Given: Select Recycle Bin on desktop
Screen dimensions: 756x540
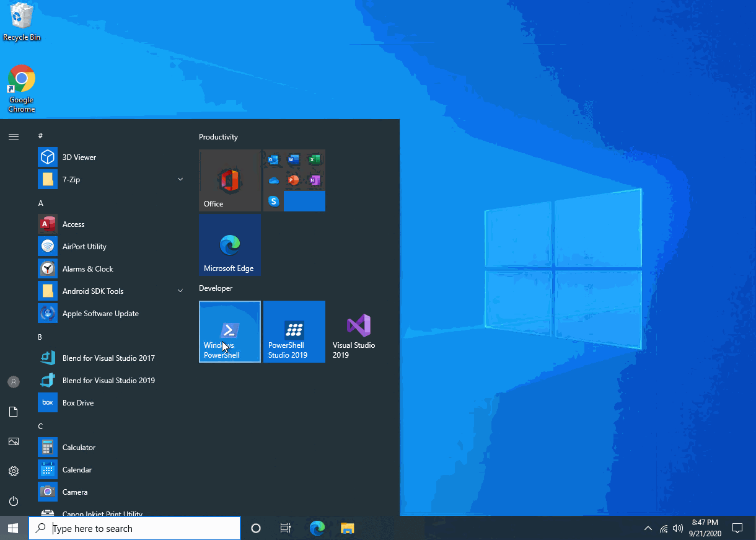Looking at the screenshot, I should point(22,22).
